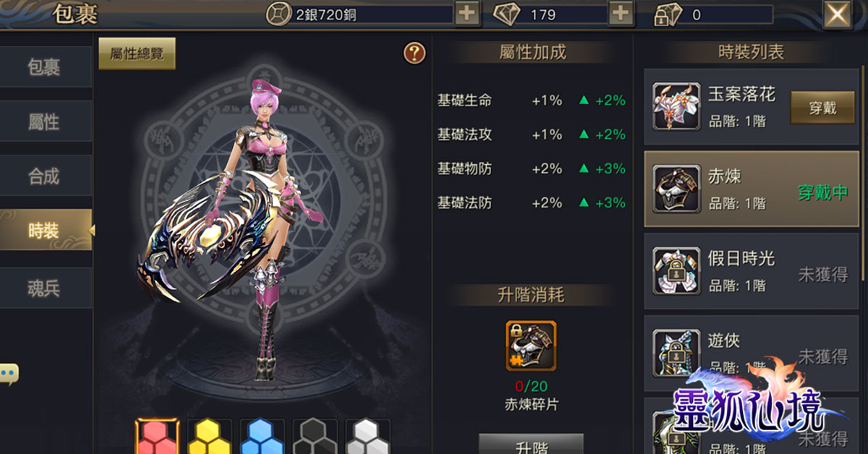Pick the red hexagon color swatch
Viewport: 868px width, 454px height.
157,437
